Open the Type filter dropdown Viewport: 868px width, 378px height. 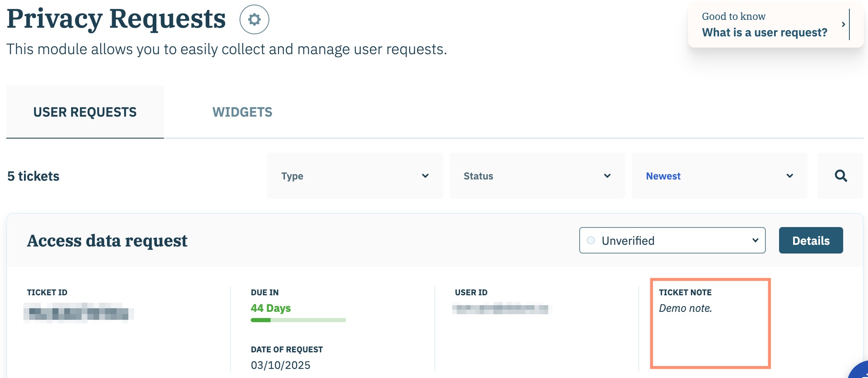[355, 176]
